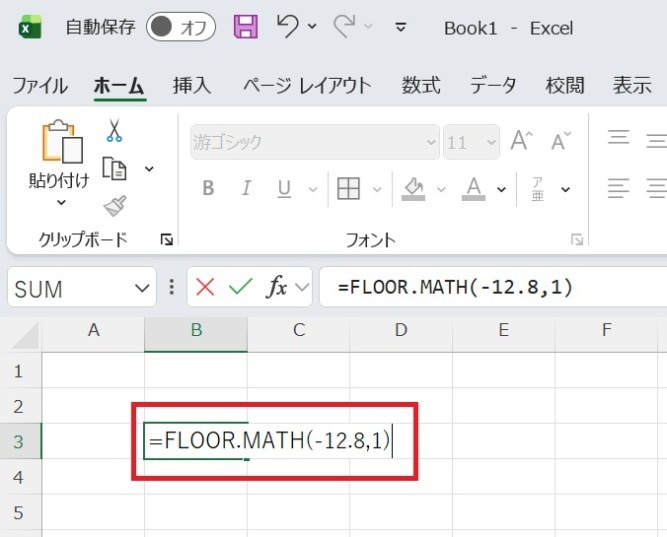Toggle Italic formatting

click(x=246, y=188)
